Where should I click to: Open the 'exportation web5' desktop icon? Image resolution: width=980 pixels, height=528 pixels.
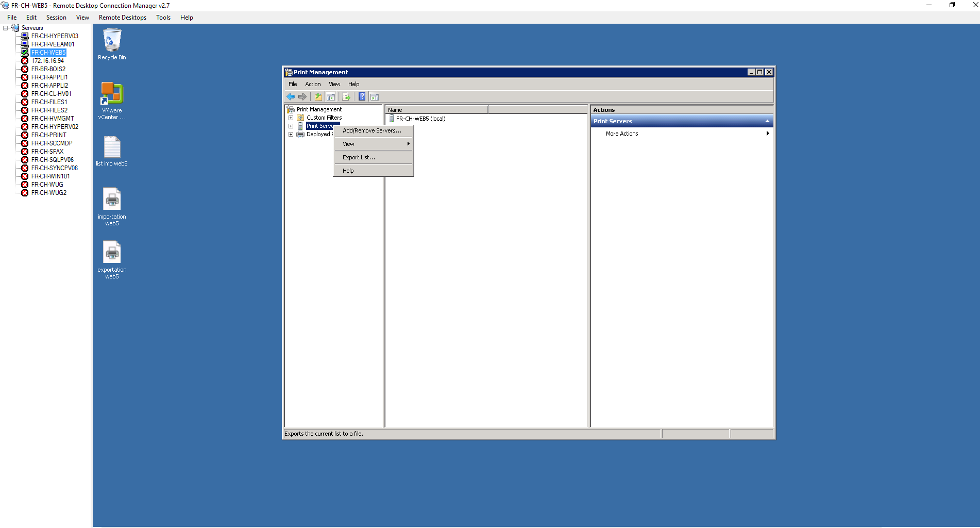(x=112, y=254)
